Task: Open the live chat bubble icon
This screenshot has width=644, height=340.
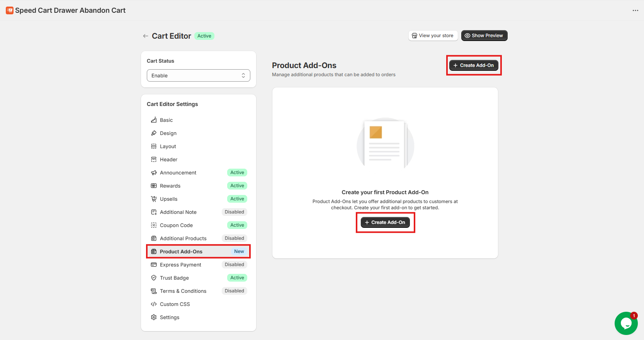Action: (x=625, y=323)
